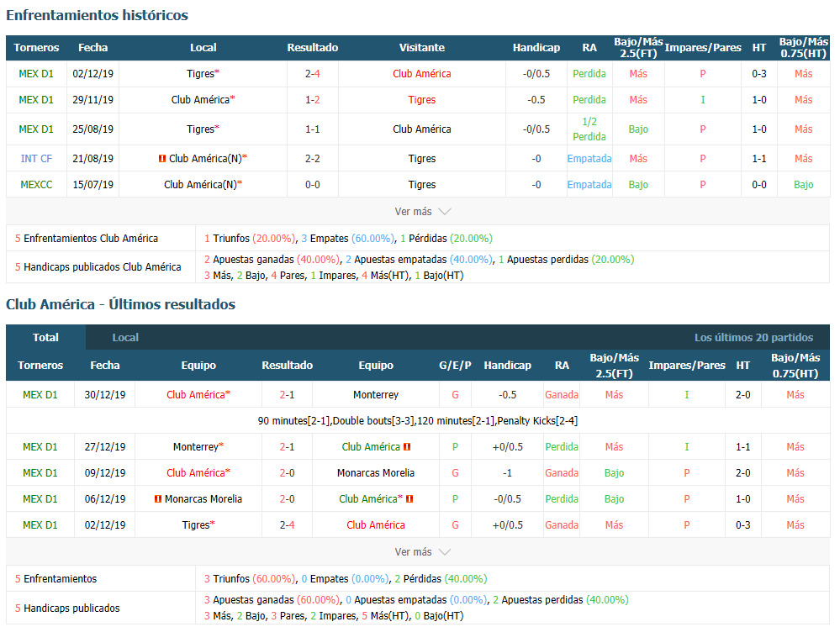The height and width of the screenshot is (627, 840).
Task: Click result 2-1 in Monterrey 27/12/19 row
Action: 287,446
